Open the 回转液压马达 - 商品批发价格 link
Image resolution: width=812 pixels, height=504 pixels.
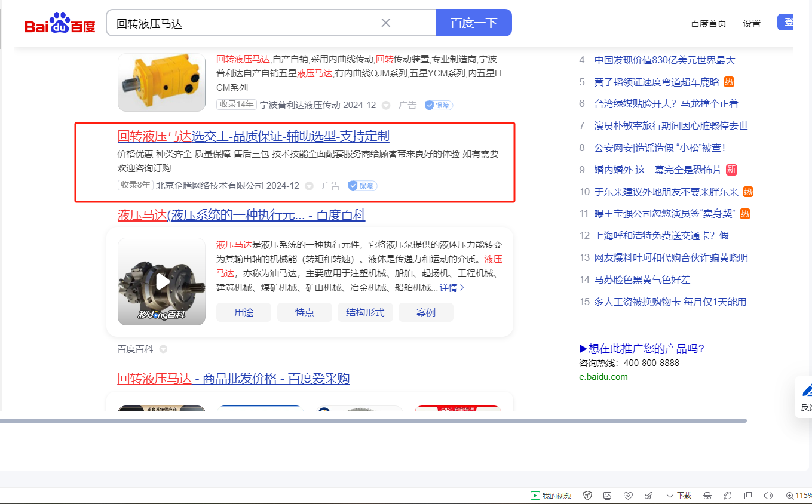233,379
